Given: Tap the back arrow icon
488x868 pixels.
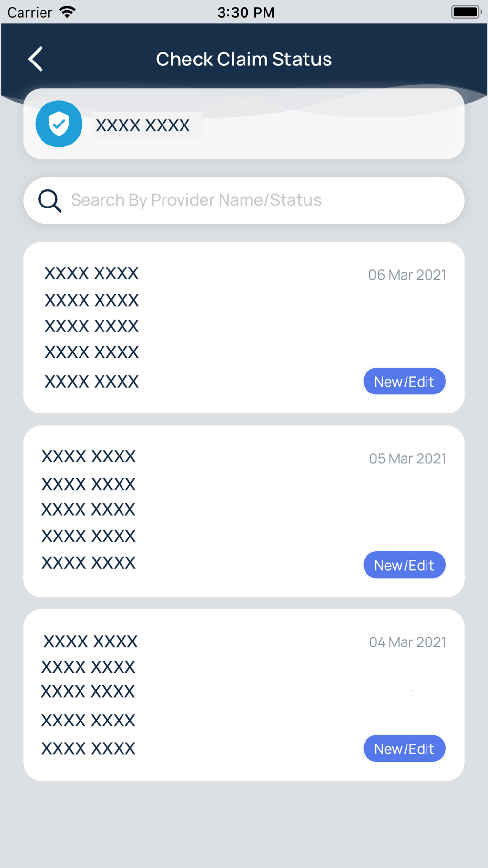Looking at the screenshot, I should coord(36,59).
